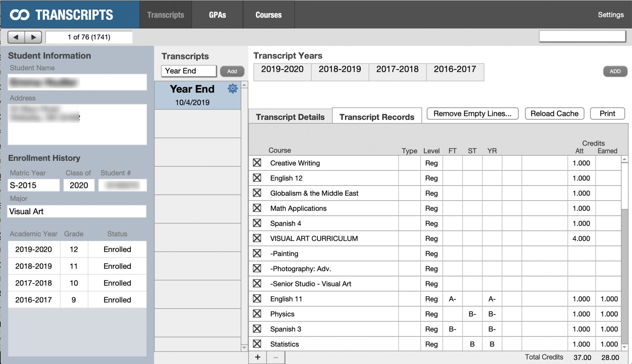Click VISUAL ART CURRICULUM credits 4.000
Screen dimensions: 632x364
pyautogui.click(x=581, y=239)
